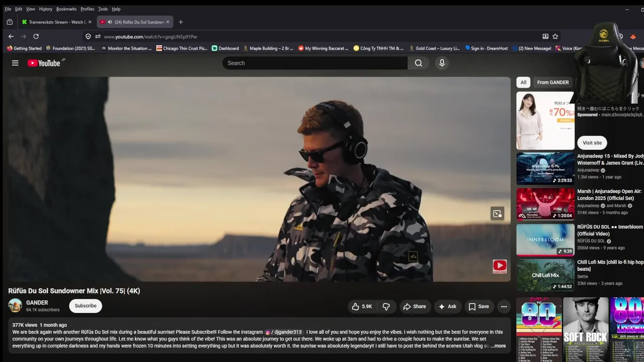Open more actions ellipsis under video
644x362 pixels.
[x=504, y=306]
